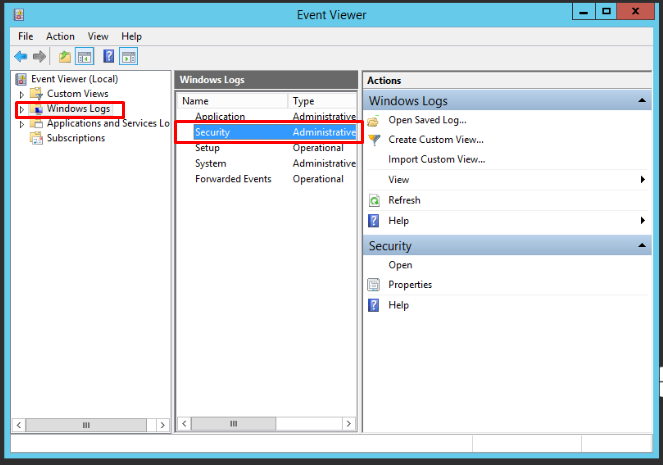This screenshot has width=663, height=465.
Task: Close the Event Viewer window
Action: pos(635,11)
